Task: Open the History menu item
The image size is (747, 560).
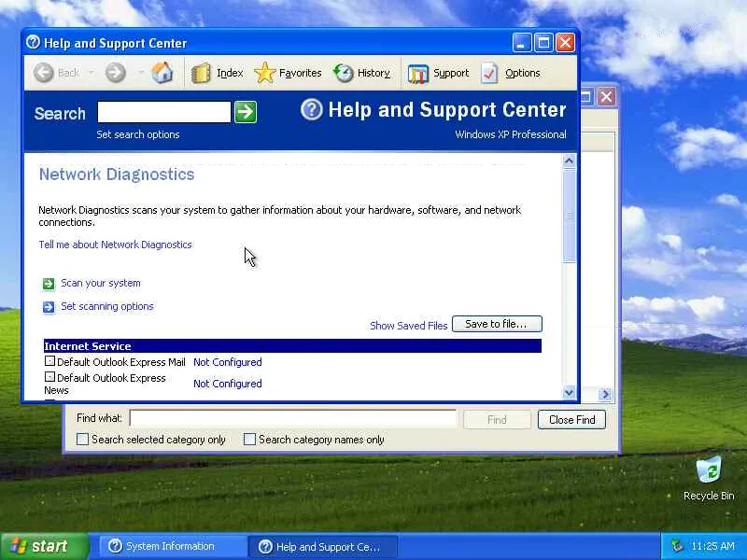Action: pos(373,73)
